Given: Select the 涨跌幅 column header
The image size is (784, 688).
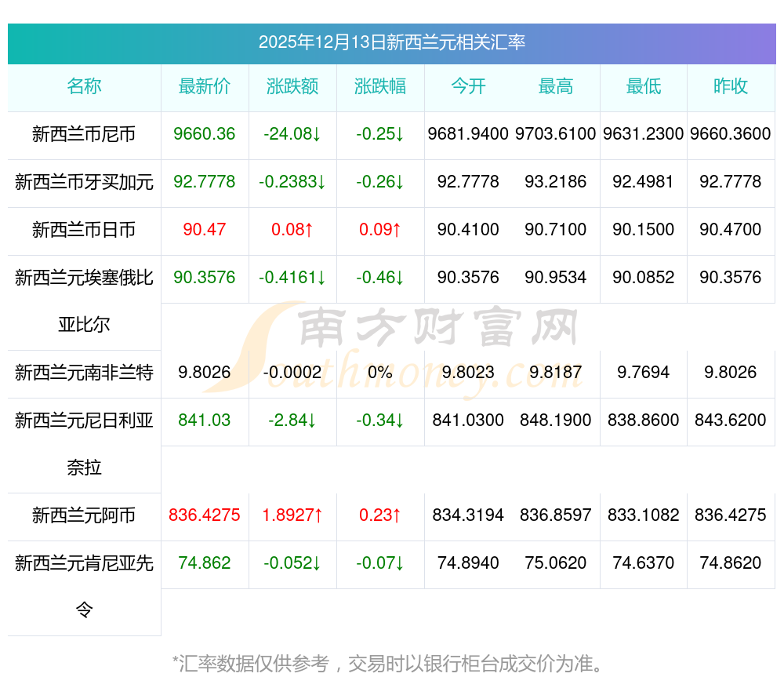Looking at the screenshot, I should (380, 87).
